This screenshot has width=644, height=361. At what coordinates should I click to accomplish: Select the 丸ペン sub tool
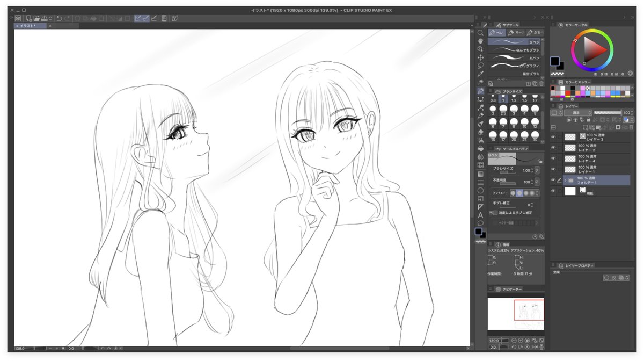tap(514, 57)
